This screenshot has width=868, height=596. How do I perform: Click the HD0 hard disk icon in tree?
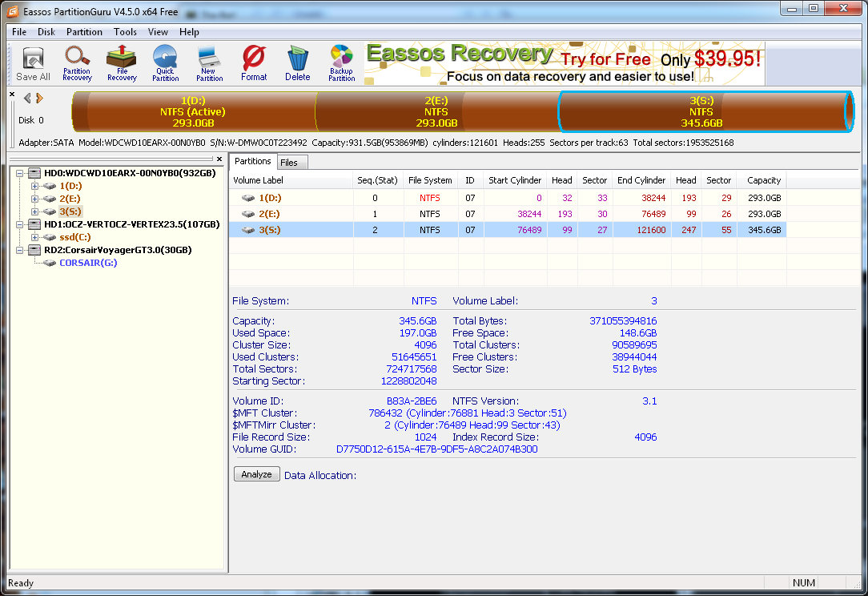(x=34, y=173)
